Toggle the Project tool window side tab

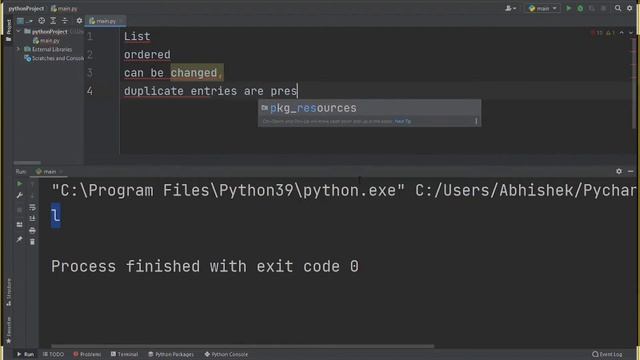[9, 30]
